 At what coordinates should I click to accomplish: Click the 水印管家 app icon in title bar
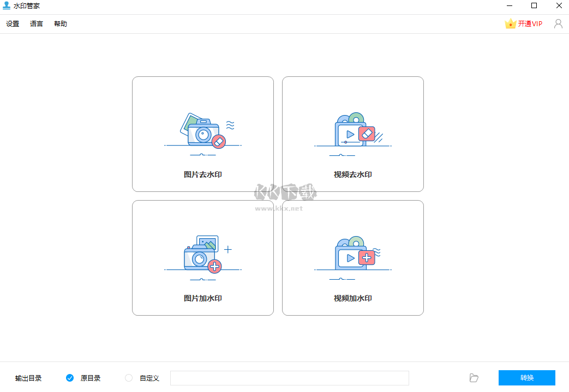point(7,6)
